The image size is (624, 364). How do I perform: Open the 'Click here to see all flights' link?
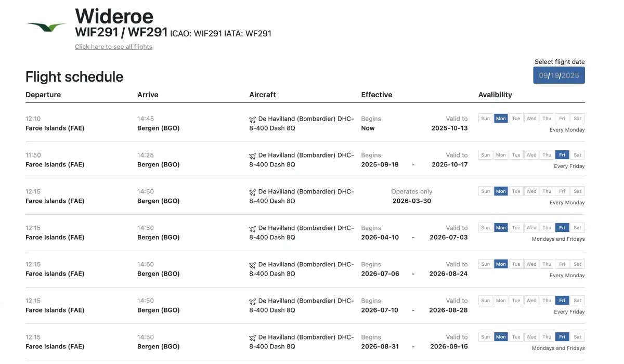[x=113, y=47]
